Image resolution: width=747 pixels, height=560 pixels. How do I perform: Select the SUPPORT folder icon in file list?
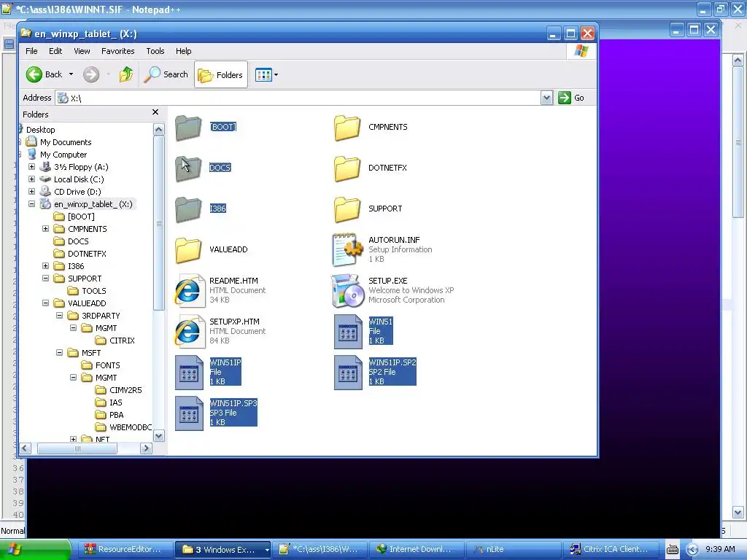pos(347,209)
